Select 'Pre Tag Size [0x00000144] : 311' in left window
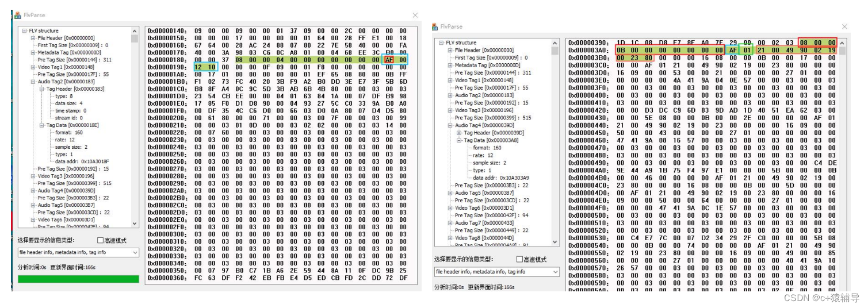The width and height of the screenshot is (868, 308). click(74, 60)
